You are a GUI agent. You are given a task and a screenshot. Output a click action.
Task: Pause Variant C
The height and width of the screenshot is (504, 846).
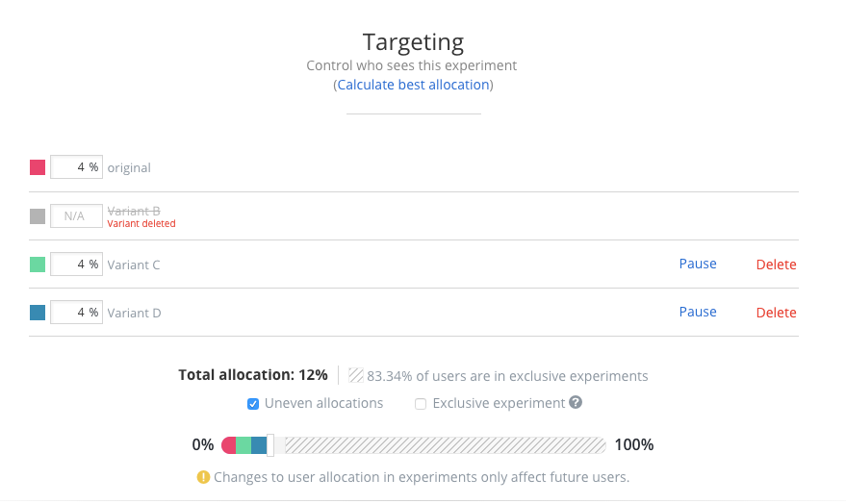pyautogui.click(x=698, y=264)
